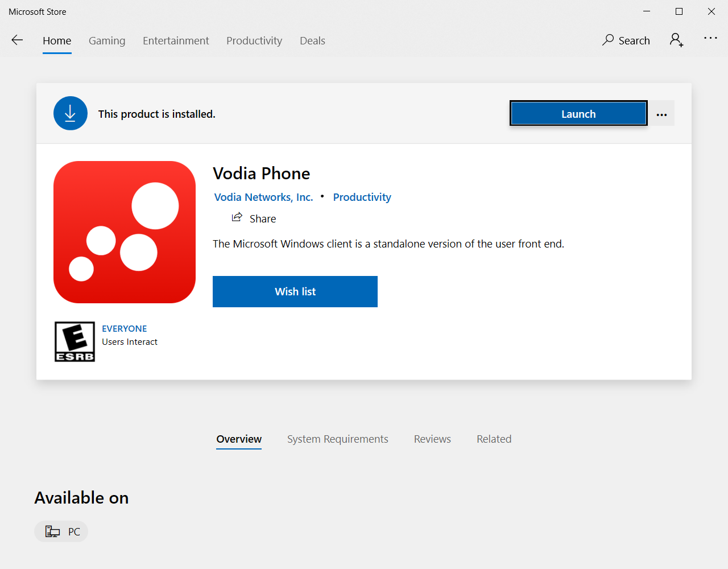
Task: Open the Home tab
Action: [x=57, y=40]
